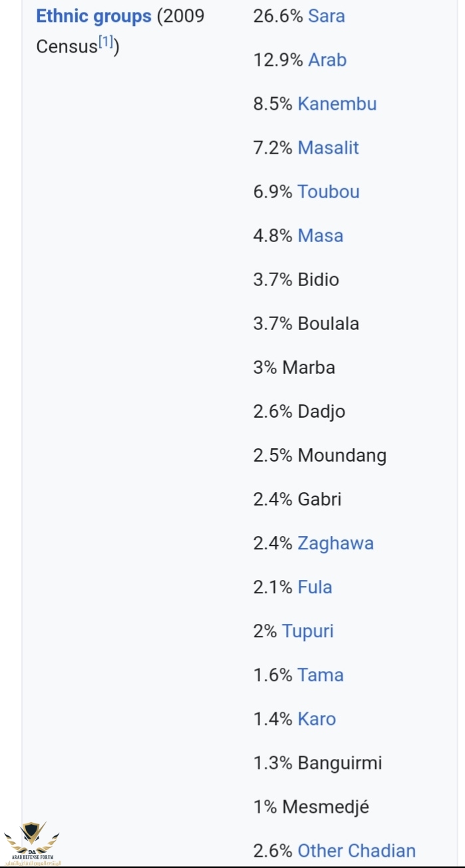The height and width of the screenshot is (868, 465).
Task: Click the Moundang text entry
Action: 342,456
